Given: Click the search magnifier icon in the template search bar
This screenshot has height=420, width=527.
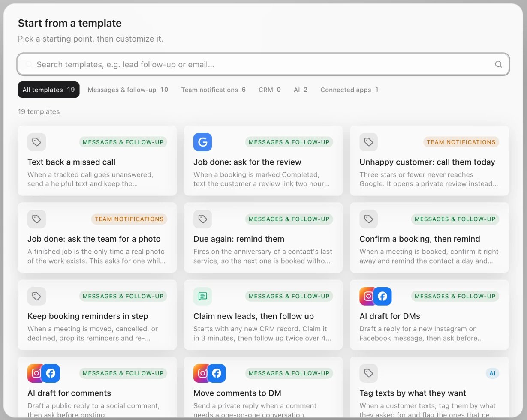Looking at the screenshot, I should (498, 64).
